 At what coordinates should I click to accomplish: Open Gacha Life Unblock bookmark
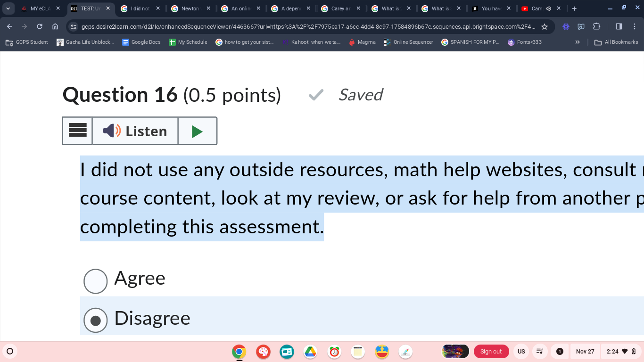pyautogui.click(x=85, y=42)
